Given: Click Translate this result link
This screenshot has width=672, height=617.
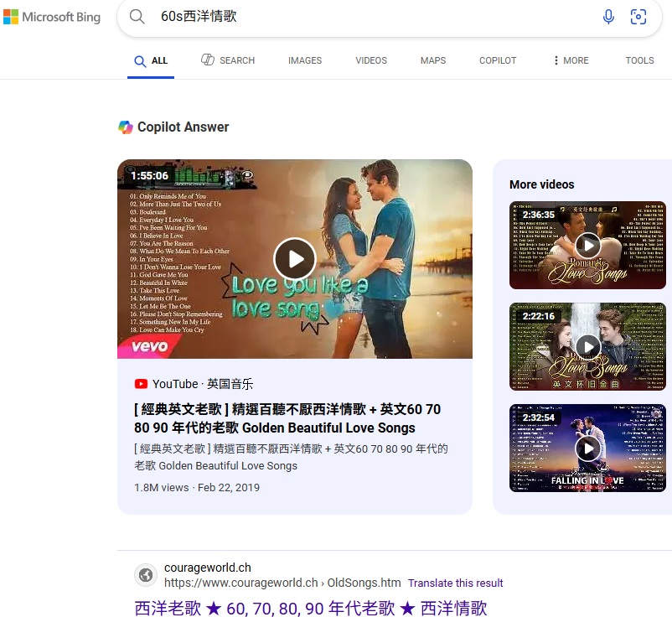Looking at the screenshot, I should (x=455, y=583).
